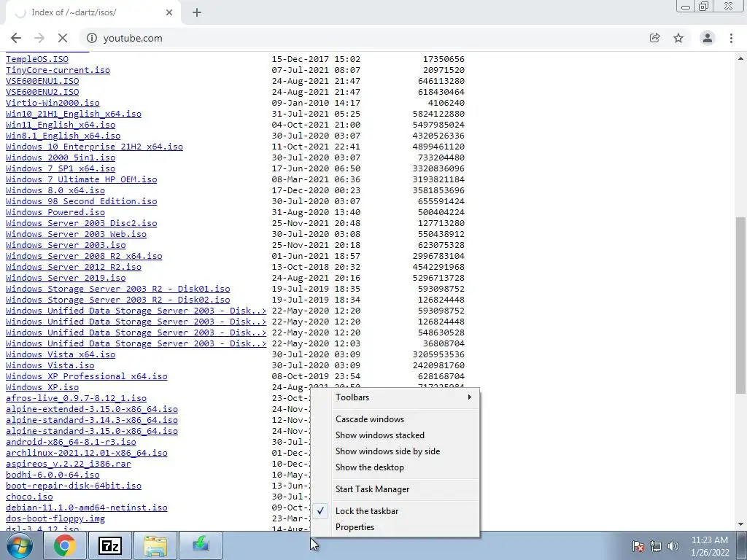
Task: Open Windows_Powered.iso link
Action: pos(55,212)
